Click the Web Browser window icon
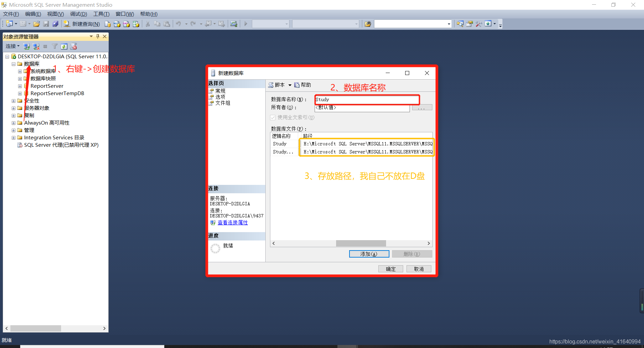The image size is (644, 348). pyautogui.click(x=488, y=24)
